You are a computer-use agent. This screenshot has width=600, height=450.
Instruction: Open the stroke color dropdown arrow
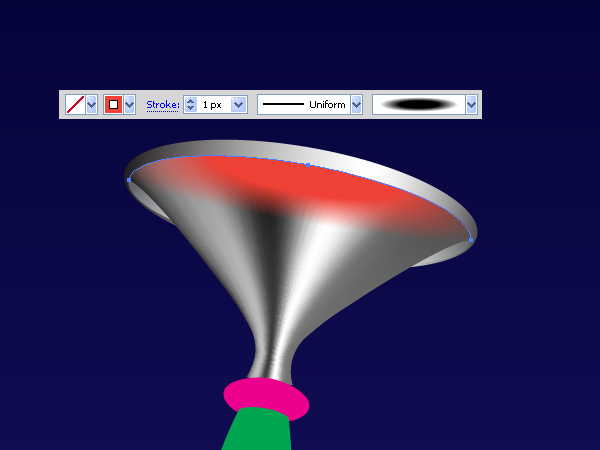click(130, 104)
